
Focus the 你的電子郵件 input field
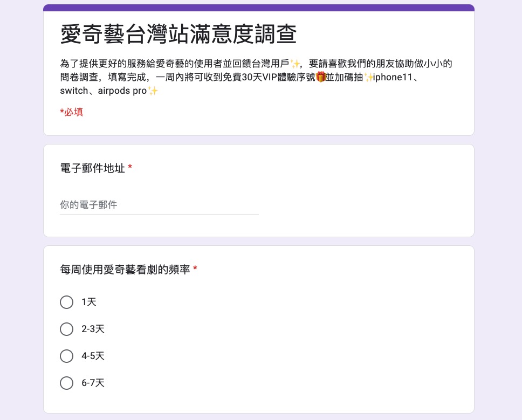pos(159,205)
